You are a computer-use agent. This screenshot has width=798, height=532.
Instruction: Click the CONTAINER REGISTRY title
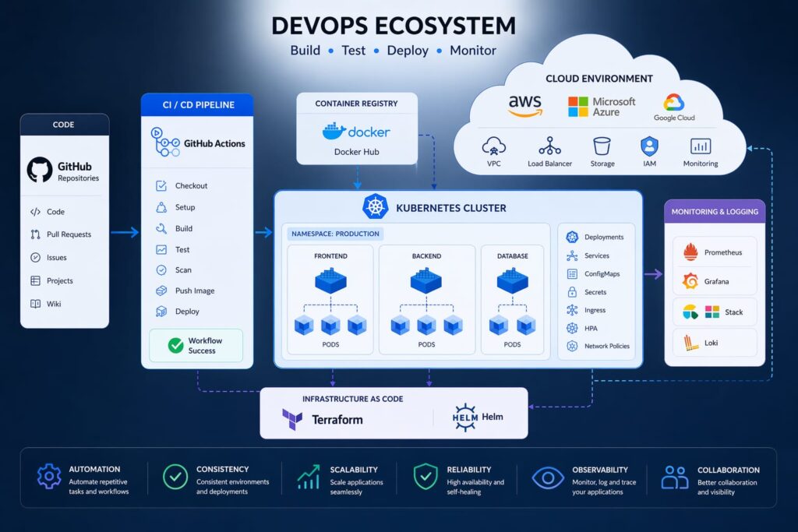click(x=356, y=104)
